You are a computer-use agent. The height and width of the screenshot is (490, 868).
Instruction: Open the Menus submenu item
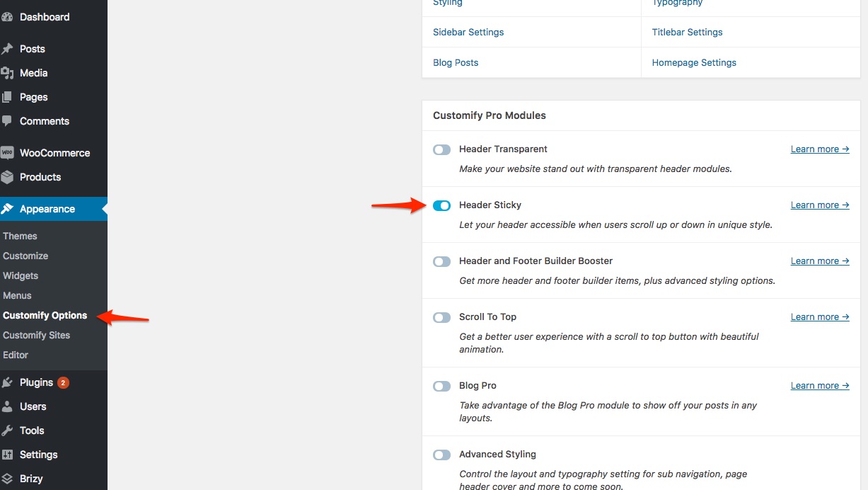point(17,295)
